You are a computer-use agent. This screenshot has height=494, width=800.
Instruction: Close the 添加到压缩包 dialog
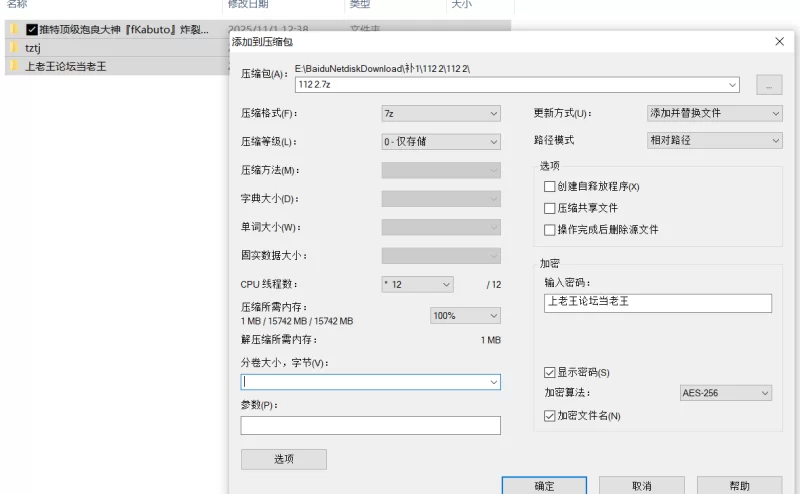point(779,42)
